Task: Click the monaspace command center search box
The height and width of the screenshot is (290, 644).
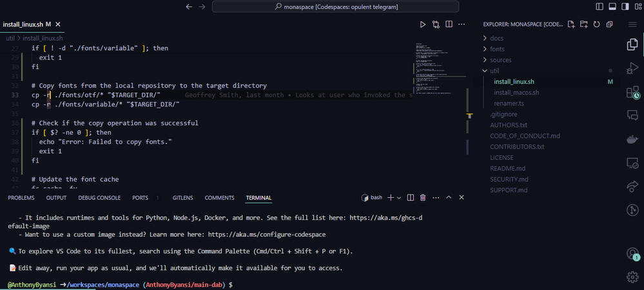Action: [336, 6]
